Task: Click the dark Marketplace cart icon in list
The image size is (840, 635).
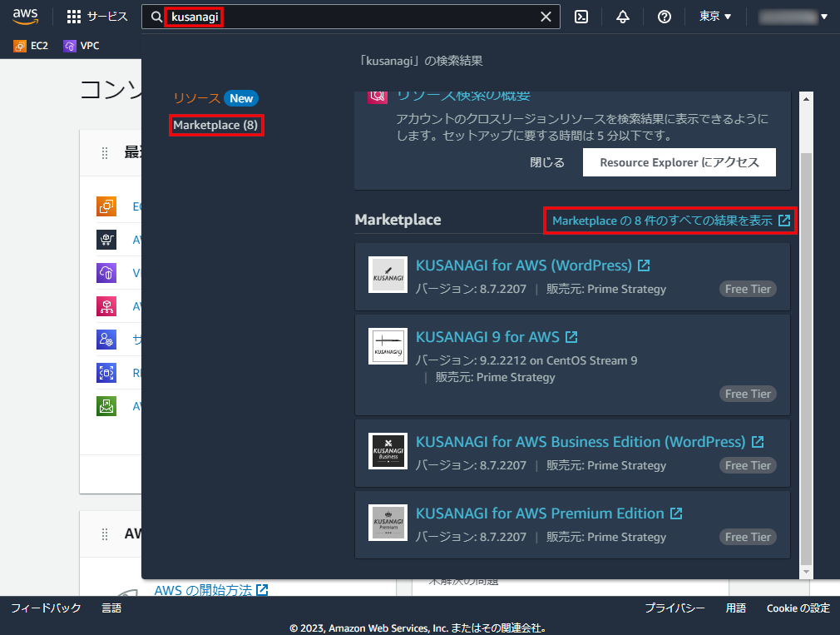Action: (x=106, y=240)
